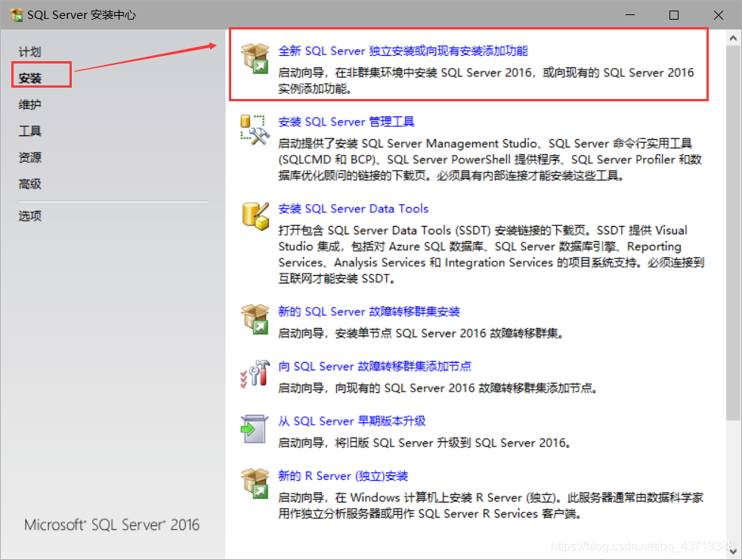Go to the 资源 sidebar page
Viewport: 742px width, 560px height.
click(29, 157)
